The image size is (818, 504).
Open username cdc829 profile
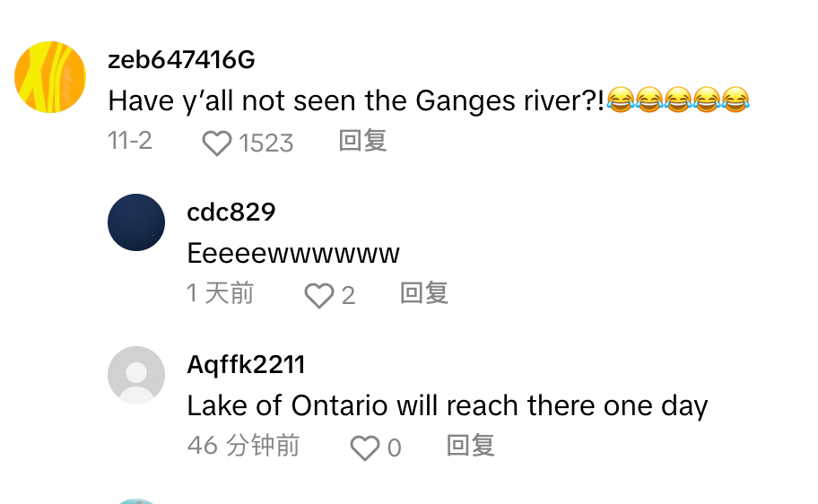click(231, 212)
